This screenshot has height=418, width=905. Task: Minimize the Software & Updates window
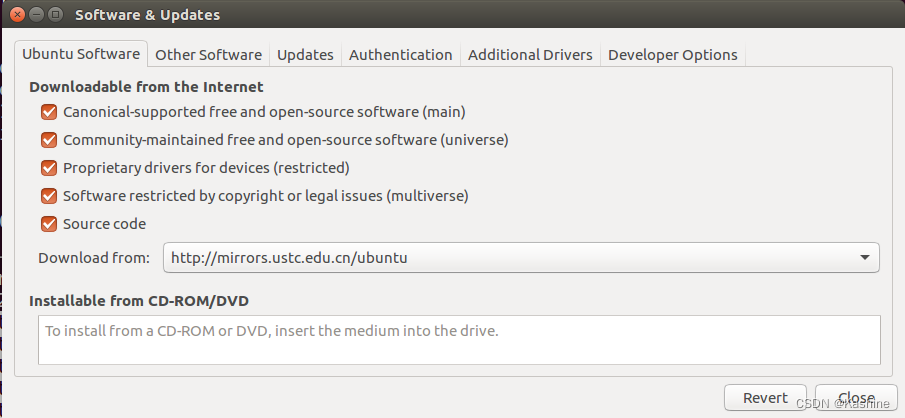click(x=36, y=15)
